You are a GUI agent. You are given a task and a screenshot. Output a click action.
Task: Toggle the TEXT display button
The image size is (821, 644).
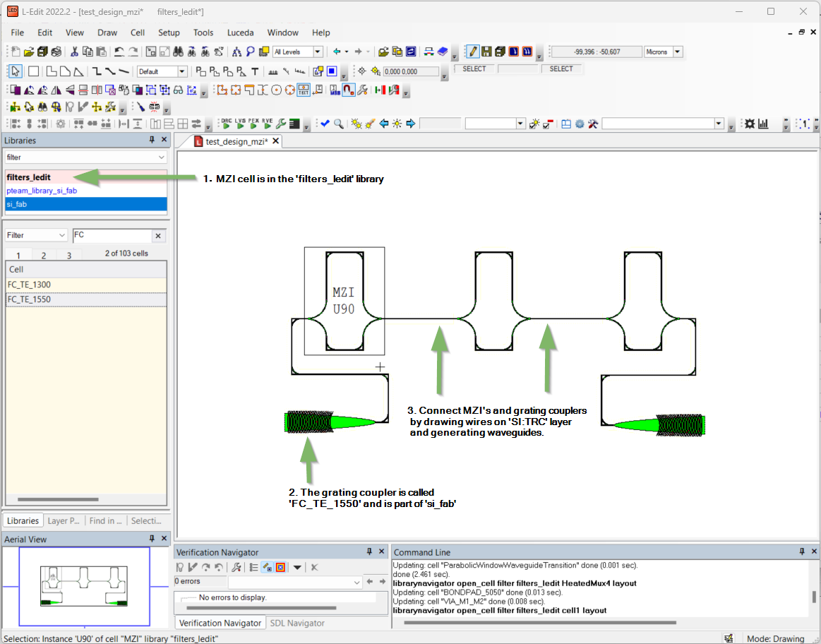tap(303, 90)
